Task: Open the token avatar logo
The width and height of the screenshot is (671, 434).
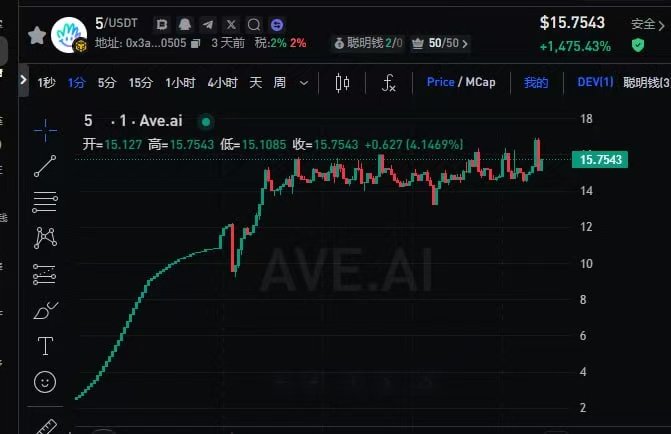Action: tap(68, 35)
